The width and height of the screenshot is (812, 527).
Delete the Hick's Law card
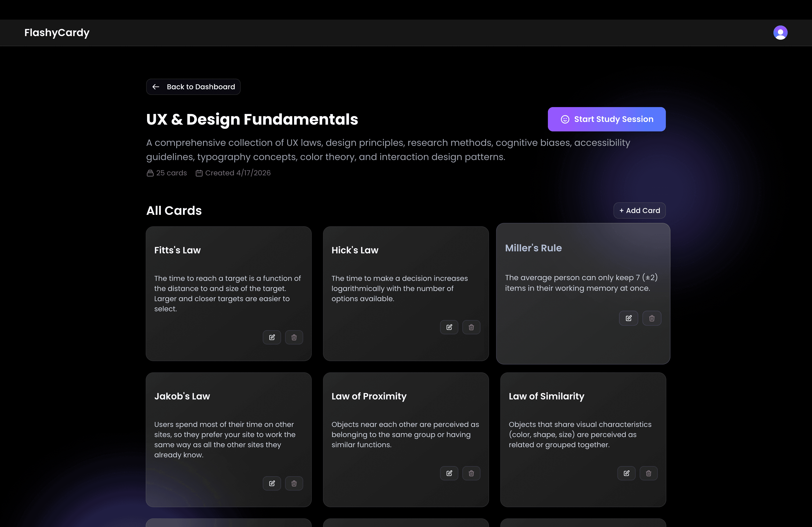coord(471,327)
